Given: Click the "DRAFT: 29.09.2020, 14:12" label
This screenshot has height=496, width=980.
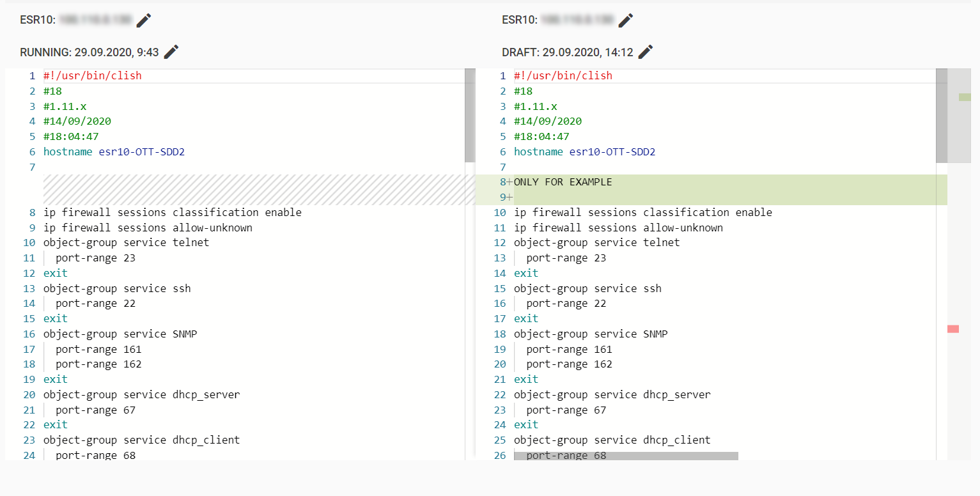Looking at the screenshot, I should coord(567,52).
